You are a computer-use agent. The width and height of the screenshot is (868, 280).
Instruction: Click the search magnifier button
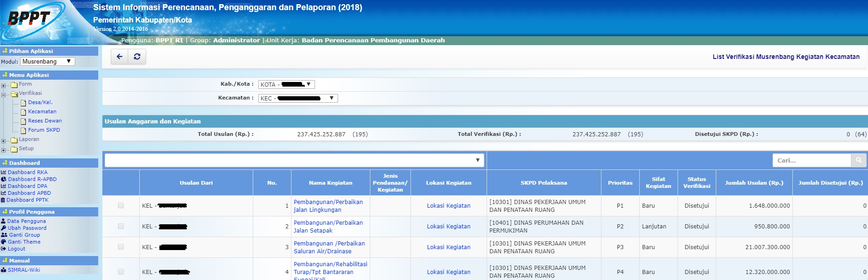858,160
